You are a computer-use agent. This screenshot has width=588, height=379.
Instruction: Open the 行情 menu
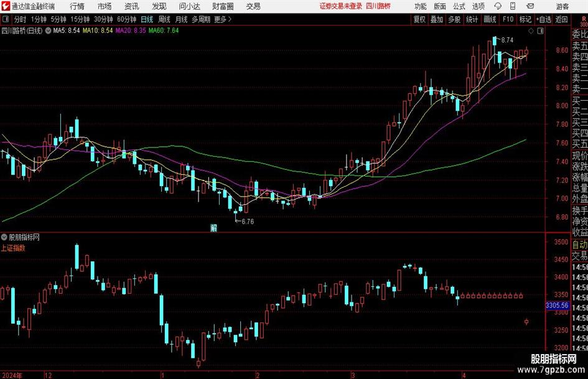(x=77, y=6)
